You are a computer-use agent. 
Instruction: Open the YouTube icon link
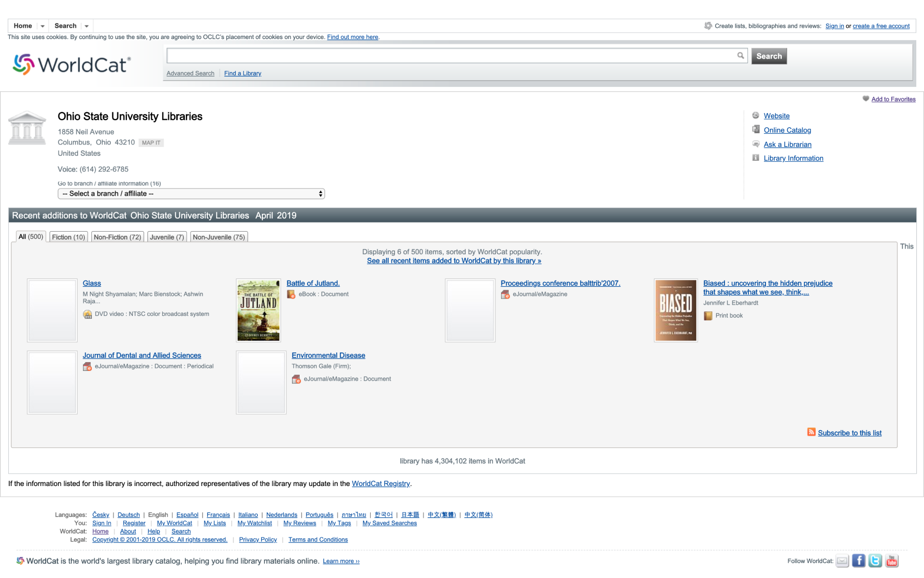click(x=892, y=561)
